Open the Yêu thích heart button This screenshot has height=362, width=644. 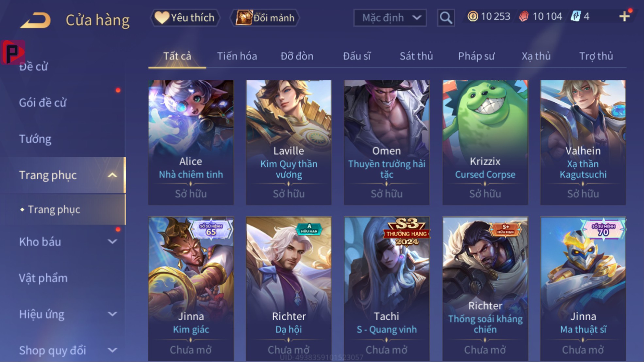[185, 18]
